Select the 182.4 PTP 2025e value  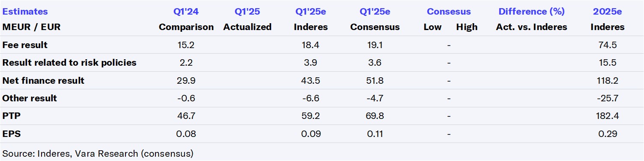click(x=608, y=116)
